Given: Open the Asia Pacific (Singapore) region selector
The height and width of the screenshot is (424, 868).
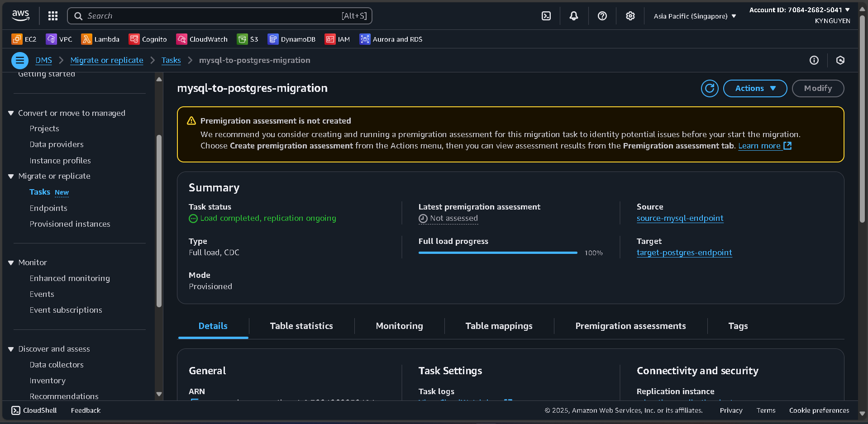Looking at the screenshot, I should (x=694, y=16).
